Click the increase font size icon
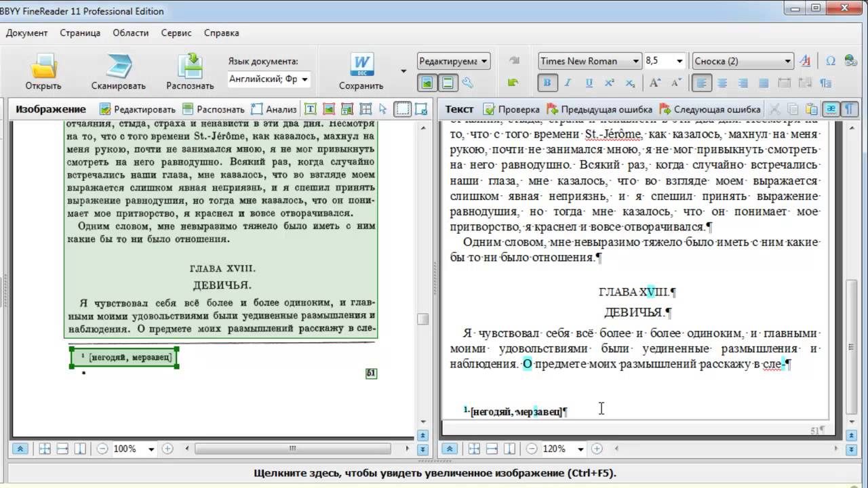 (x=655, y=83)
